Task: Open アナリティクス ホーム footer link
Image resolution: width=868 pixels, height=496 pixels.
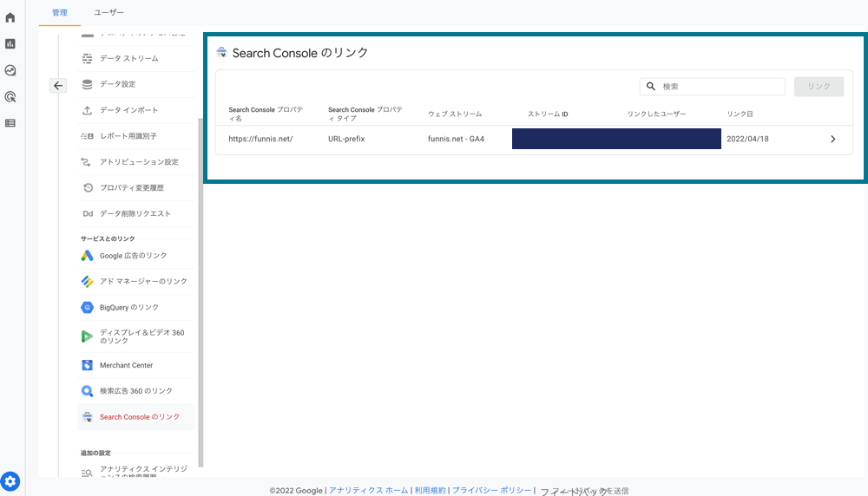Action: (368, 491)
